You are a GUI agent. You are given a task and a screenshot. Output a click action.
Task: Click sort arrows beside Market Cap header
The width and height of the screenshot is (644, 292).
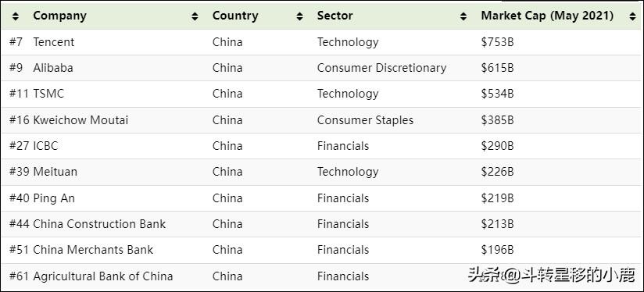[632, 16]
